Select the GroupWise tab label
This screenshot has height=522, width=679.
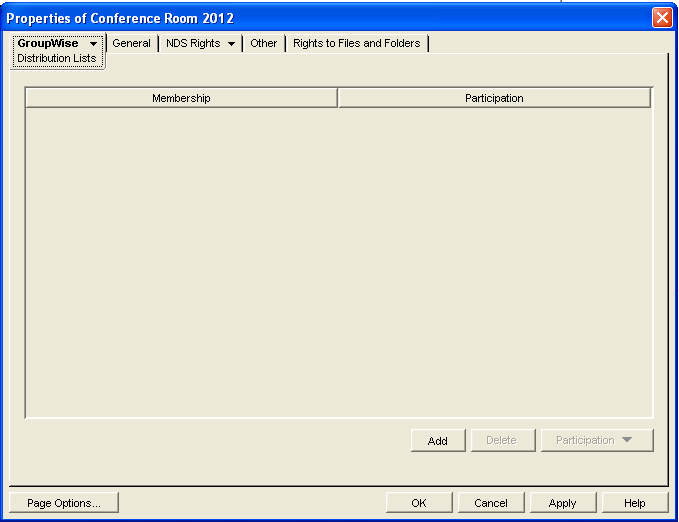coord(48,44)
